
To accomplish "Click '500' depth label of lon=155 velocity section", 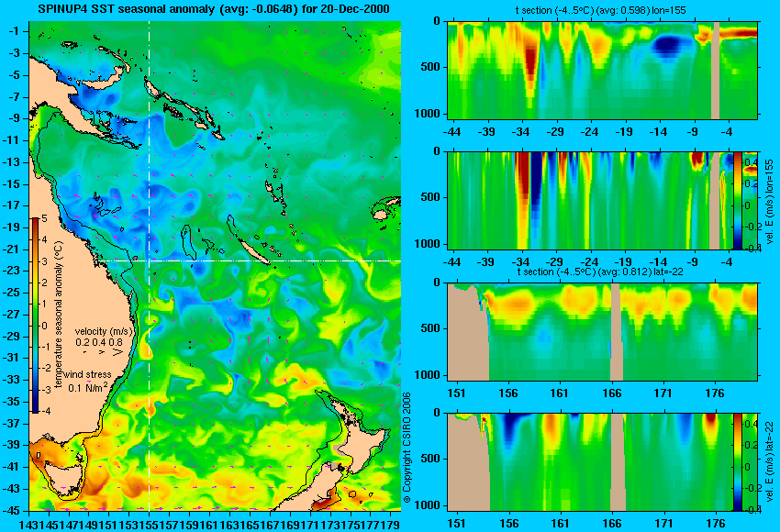I will click(430, 197).
